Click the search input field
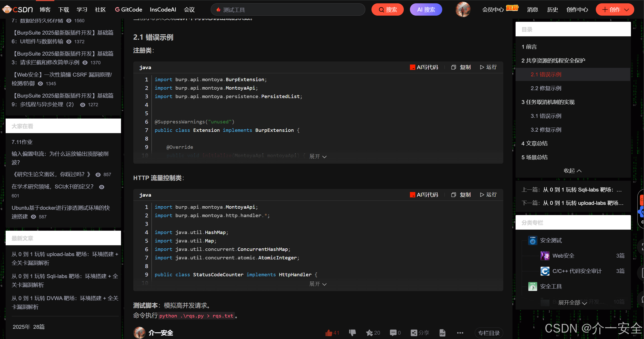Image resolution: width=644 pixels, height=339 pixels. 287,9
